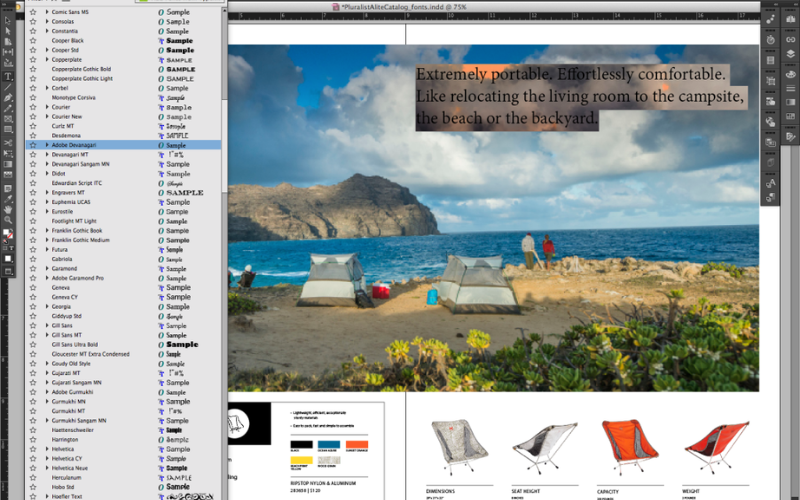Expand Comic Sans MS font styles

click(x=47, y=12)
